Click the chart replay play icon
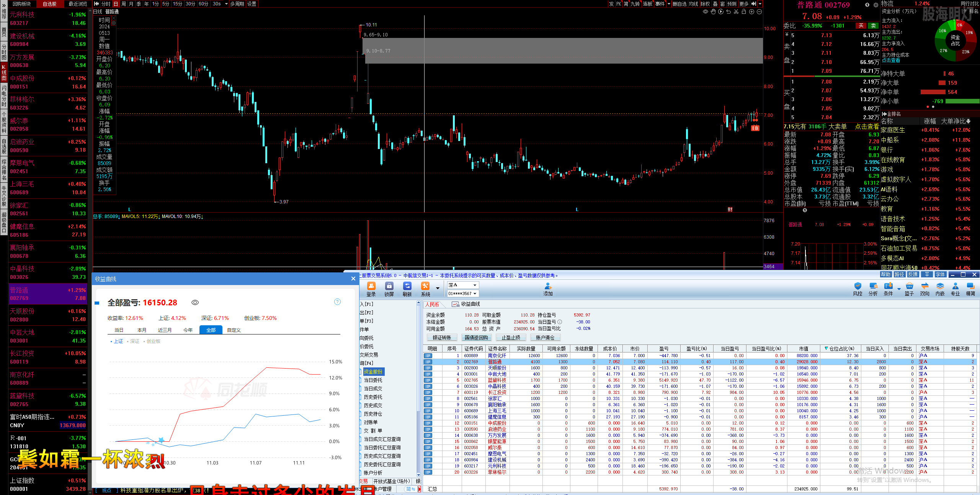The width and height of the screenshot is (980, 495). coord(721,12)
